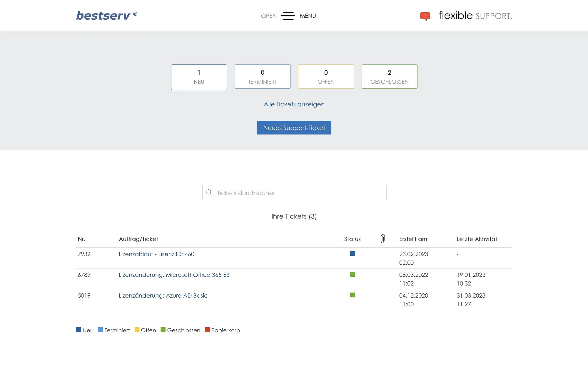Image resolution: width=588 pixels, height=391 pixels.
Task: Filter tickets by OFFEN status box
Action: click(x=326, y=77)
